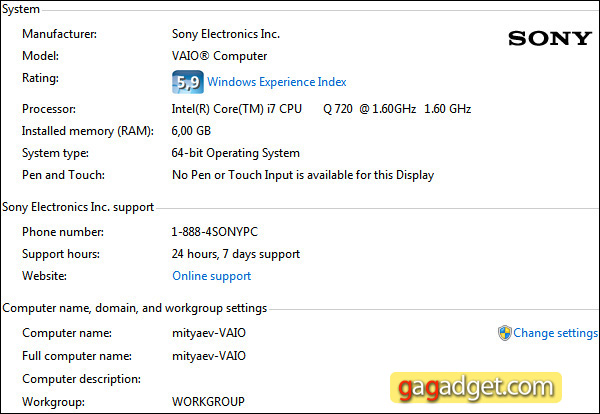The width and height of the screenshot is (600, 414).
Task: Click the Model: label
Action: point(41,56)
